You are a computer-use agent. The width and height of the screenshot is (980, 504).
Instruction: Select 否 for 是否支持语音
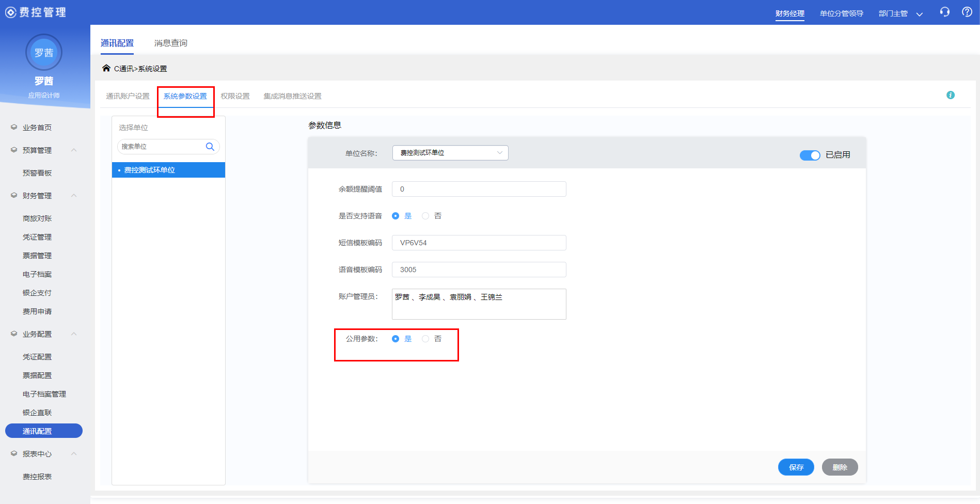point(425,216)
